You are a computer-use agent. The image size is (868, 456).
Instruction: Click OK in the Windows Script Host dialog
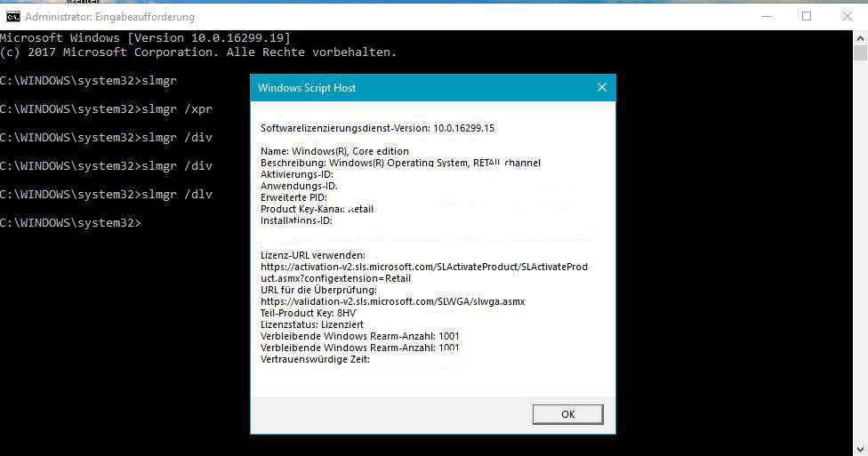tap(567, 414)
